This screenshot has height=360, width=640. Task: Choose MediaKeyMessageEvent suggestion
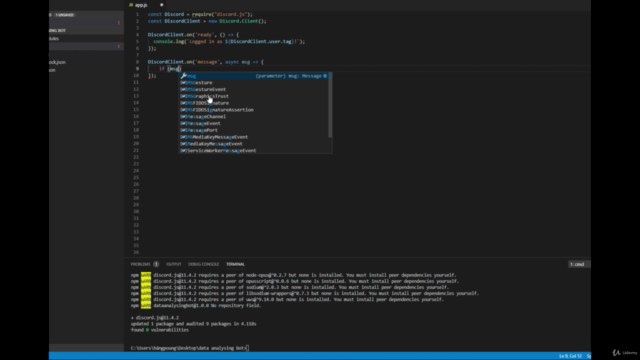(x=254, y=144)
